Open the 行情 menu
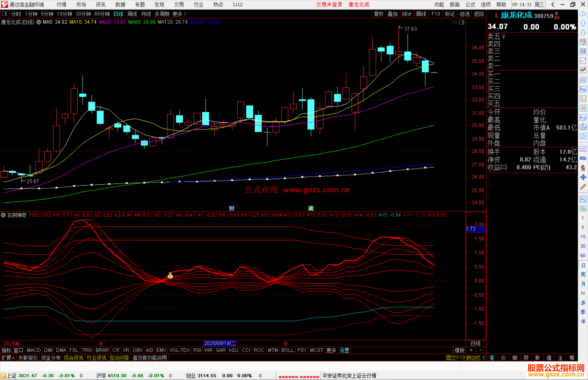588x380 pixels. pyautogui.click(x=62, y=5)
